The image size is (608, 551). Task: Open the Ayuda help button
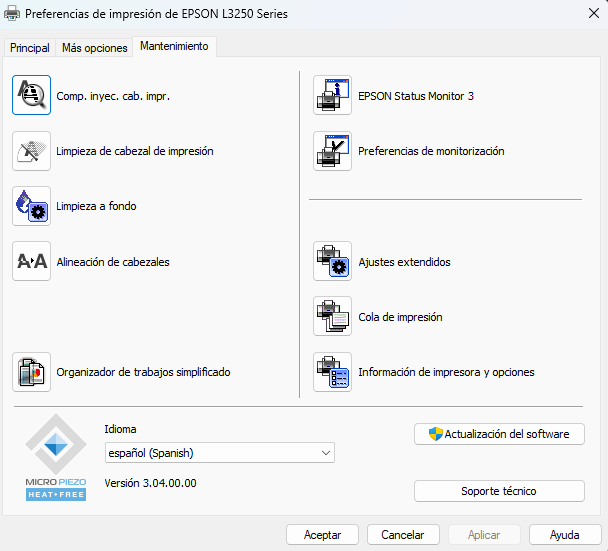(565, 535)
